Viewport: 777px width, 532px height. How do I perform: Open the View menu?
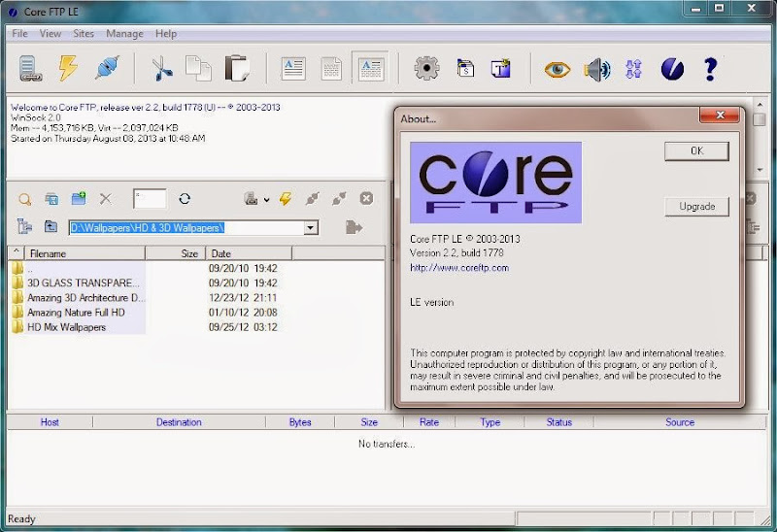[51, 34]
